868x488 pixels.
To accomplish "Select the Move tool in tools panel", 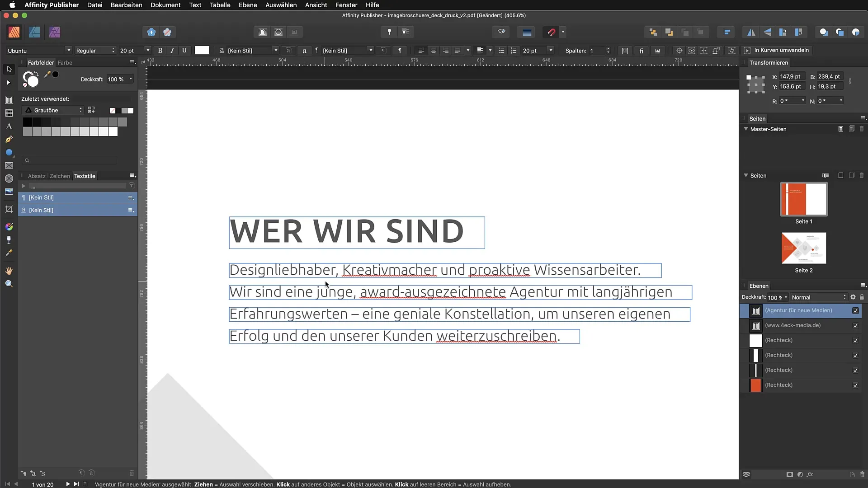I will click(9, 69).
